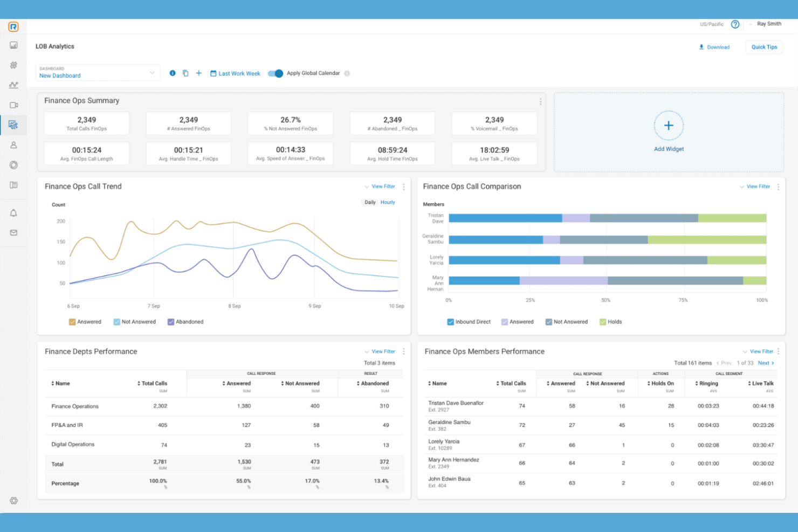Image resolution: width=798 pixels, height=532 pixels.
Task: Open the analytics bar chart icon in sidebar
Action: pyautogui.click(x=13, y=45)
